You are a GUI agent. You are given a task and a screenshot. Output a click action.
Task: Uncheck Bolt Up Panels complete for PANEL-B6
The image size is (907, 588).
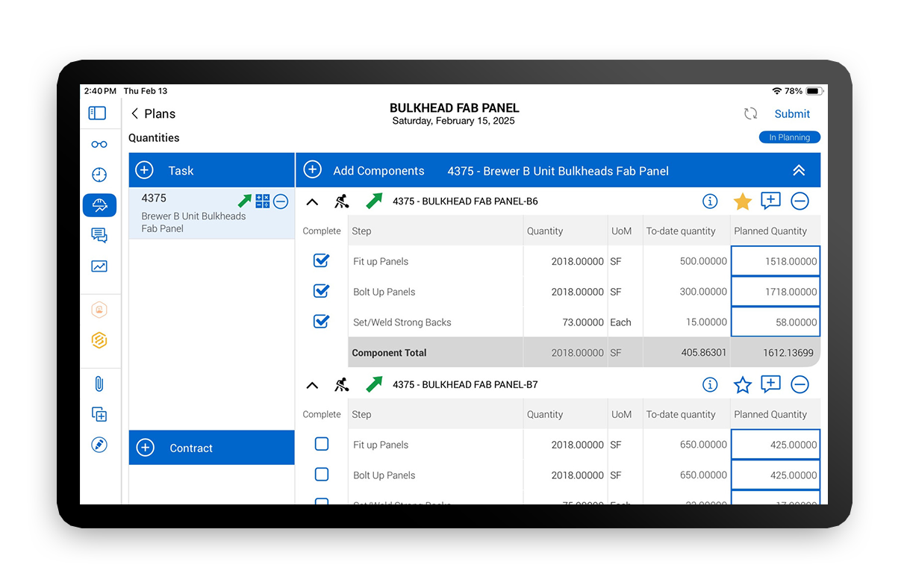(x=322, y=290)
